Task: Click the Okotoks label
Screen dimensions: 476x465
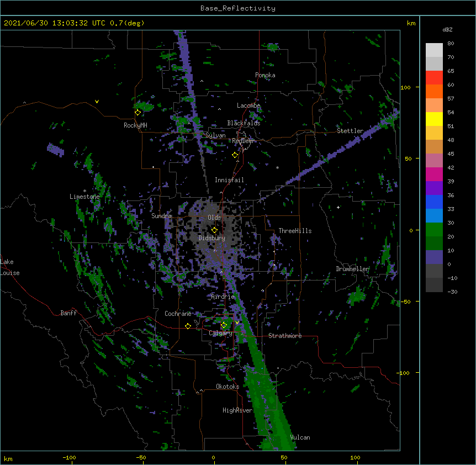Action: [x=228, y=387]
